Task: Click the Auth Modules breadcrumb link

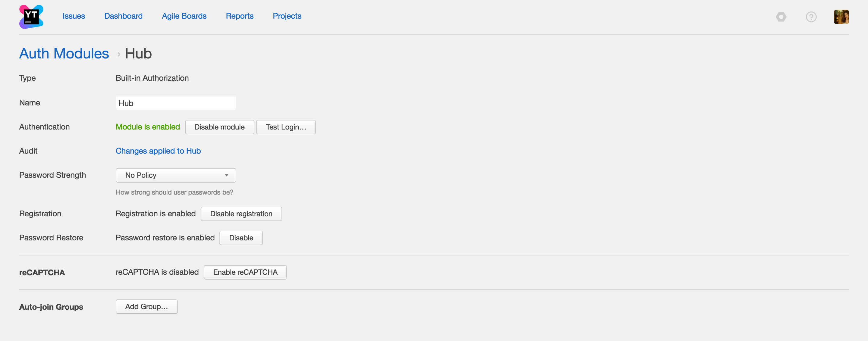Action: 64,54
